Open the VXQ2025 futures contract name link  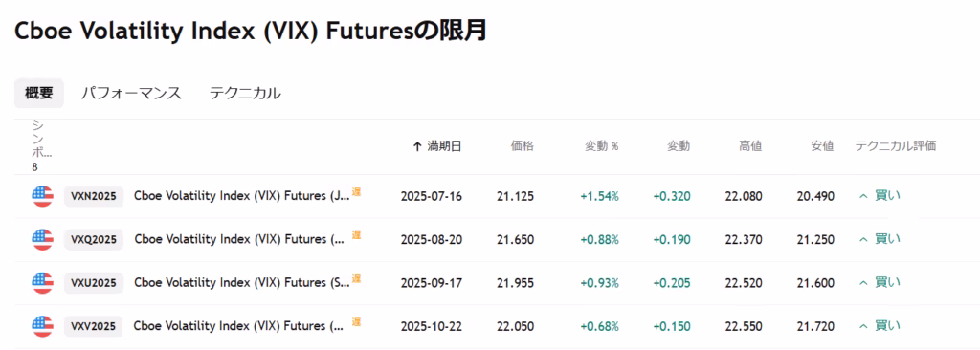click(x=239, y=239)
